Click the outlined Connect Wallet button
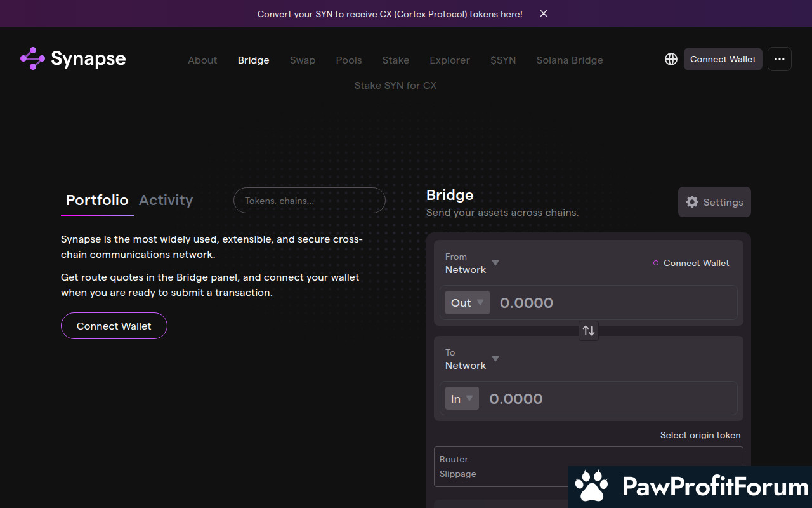This screenshot has width=812, height=508. pos(114,326)
